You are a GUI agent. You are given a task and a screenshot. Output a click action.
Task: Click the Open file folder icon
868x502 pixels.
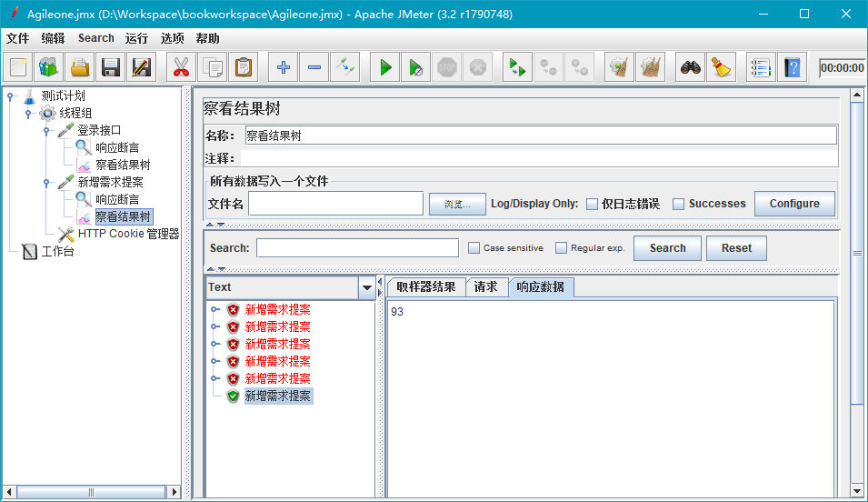(x=80, y=67)
